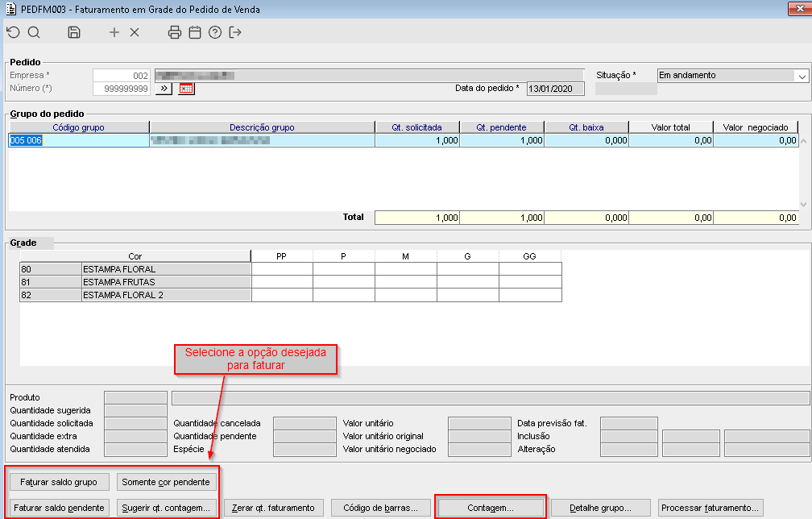
Task: Click the plus add-record toolbar icon
Action: click(114, 32)
